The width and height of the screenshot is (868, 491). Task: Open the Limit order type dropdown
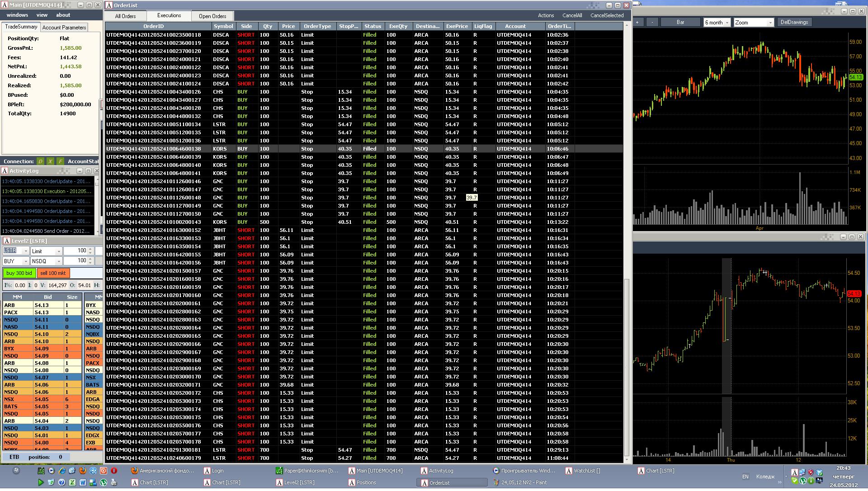[x=59, y=251]
